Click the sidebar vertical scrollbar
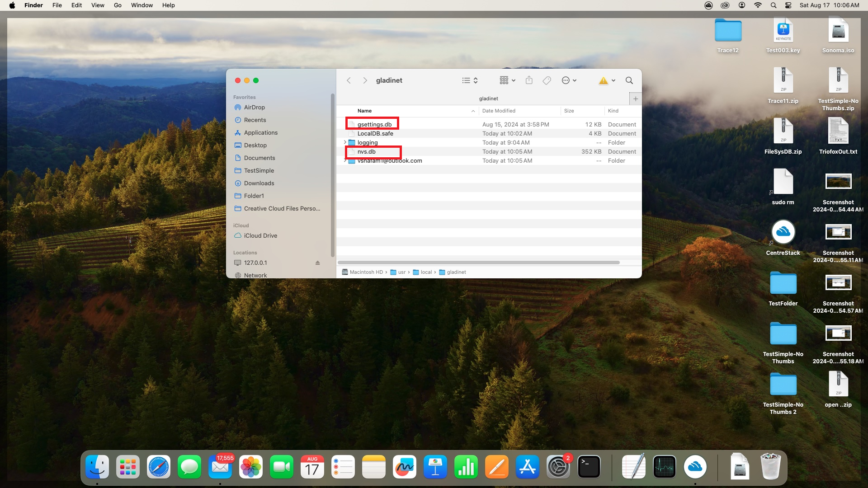 pos(333,175)
